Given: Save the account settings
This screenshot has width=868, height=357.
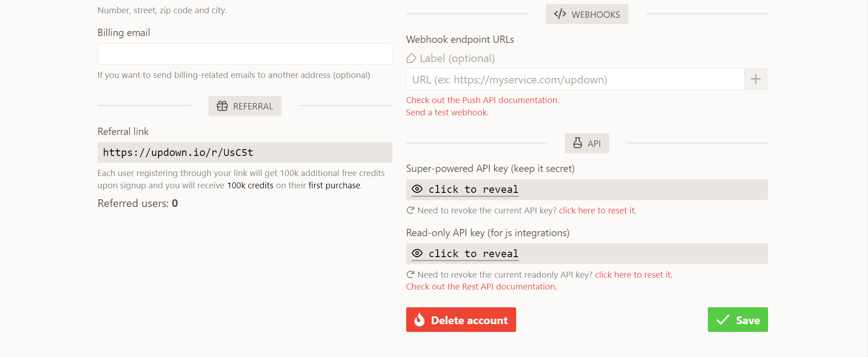Looking at the screenshot, I should coord(737,320).
